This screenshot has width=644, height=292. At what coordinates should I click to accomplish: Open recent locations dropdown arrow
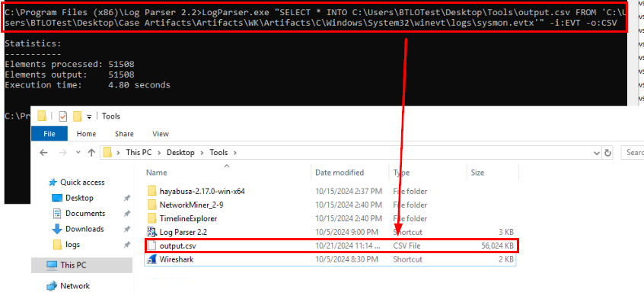(x=78, y=153)
